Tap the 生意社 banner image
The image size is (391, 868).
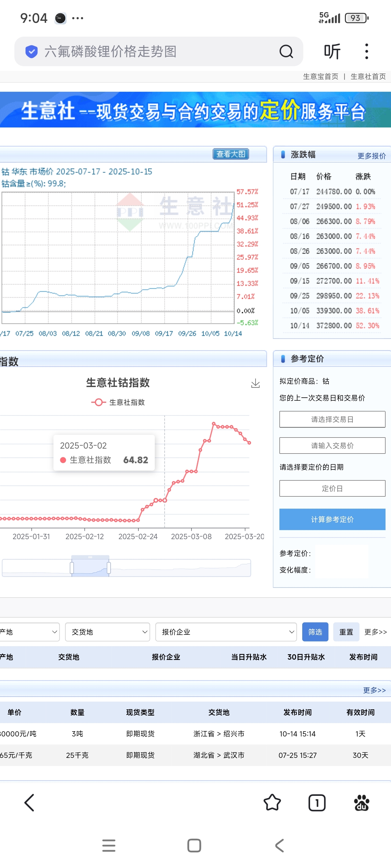[195, 110]
